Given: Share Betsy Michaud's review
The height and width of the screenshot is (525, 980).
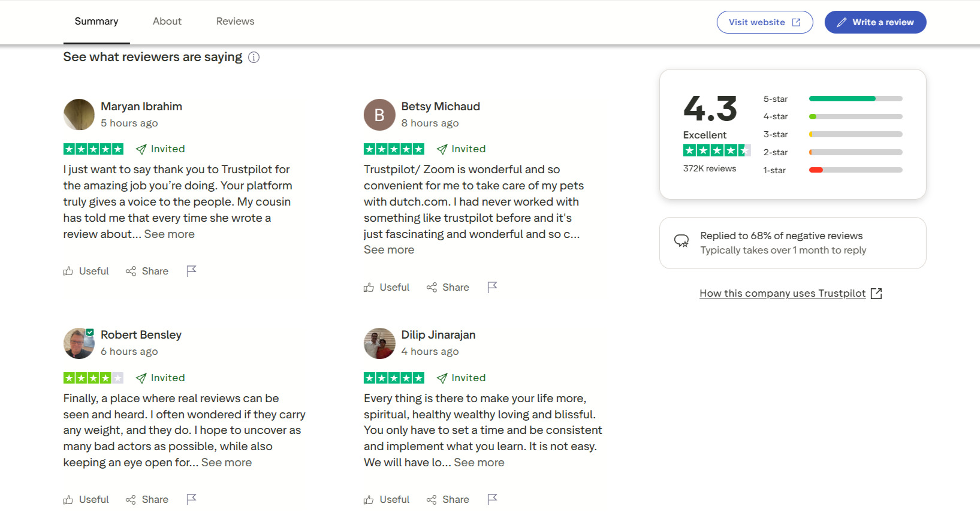Looking at the screenshot, I should [x=448, y=288].
